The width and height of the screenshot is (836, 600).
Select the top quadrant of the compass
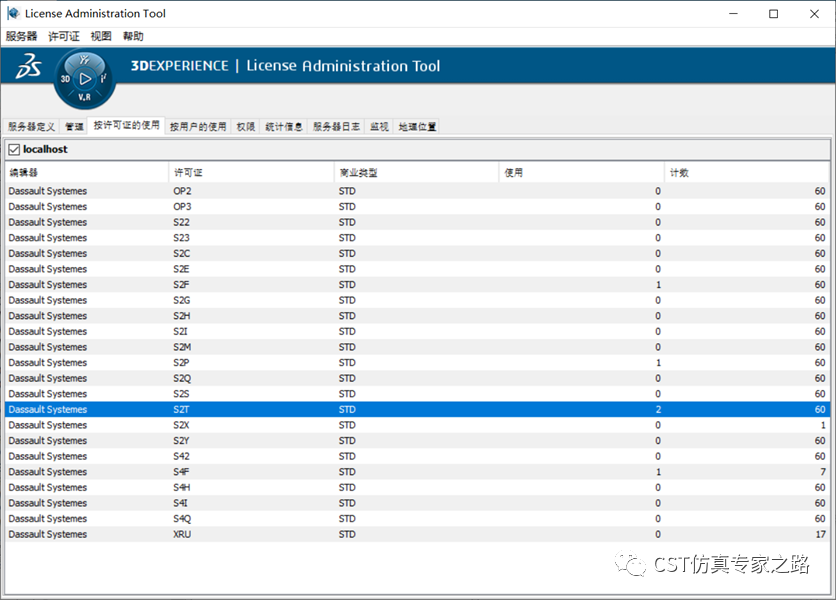84,60
